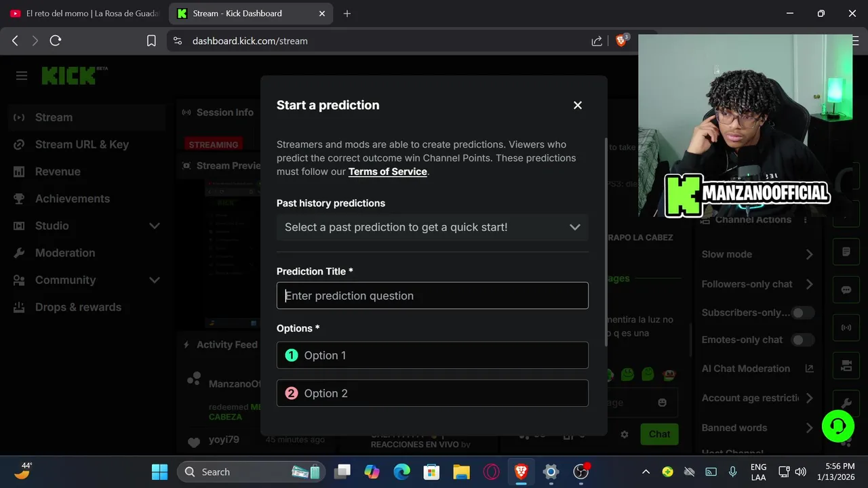868x488 pixels.
Task: Toggle Emotes-only chat switch
Action: 804,340
